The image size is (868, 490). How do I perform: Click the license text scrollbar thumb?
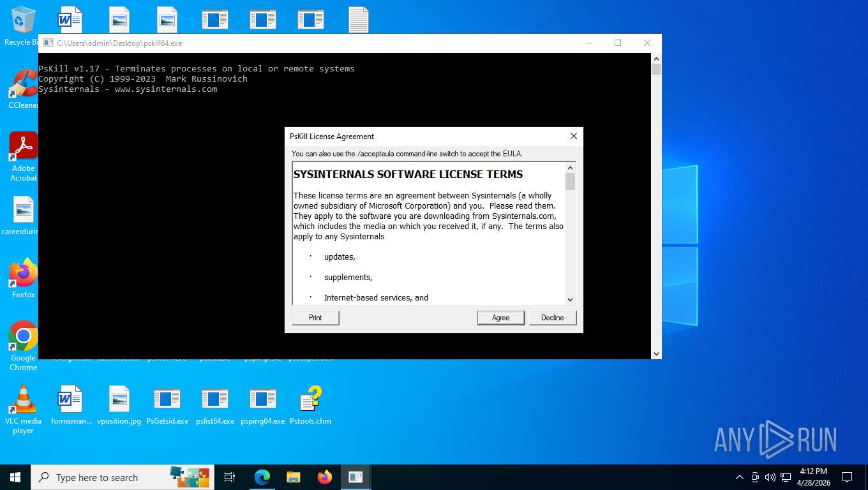coord(570,182)
